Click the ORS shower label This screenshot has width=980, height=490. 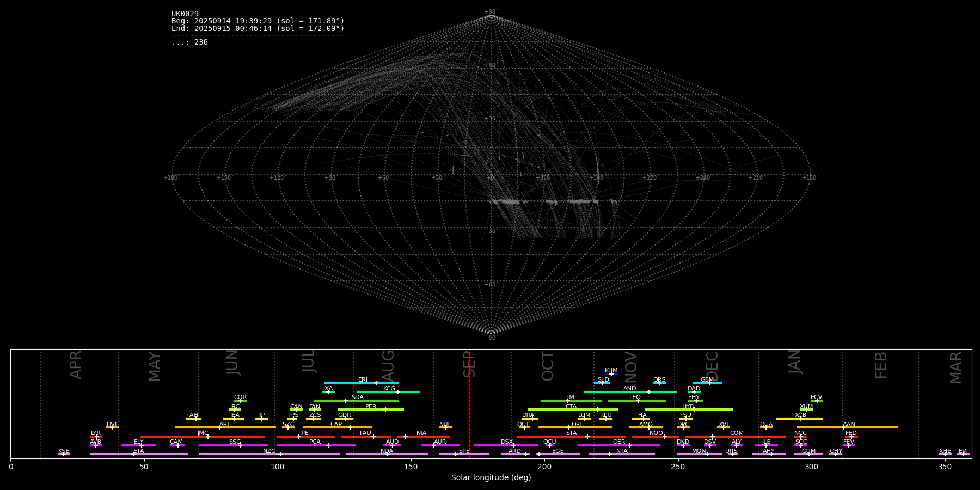[x=659, y=380]
